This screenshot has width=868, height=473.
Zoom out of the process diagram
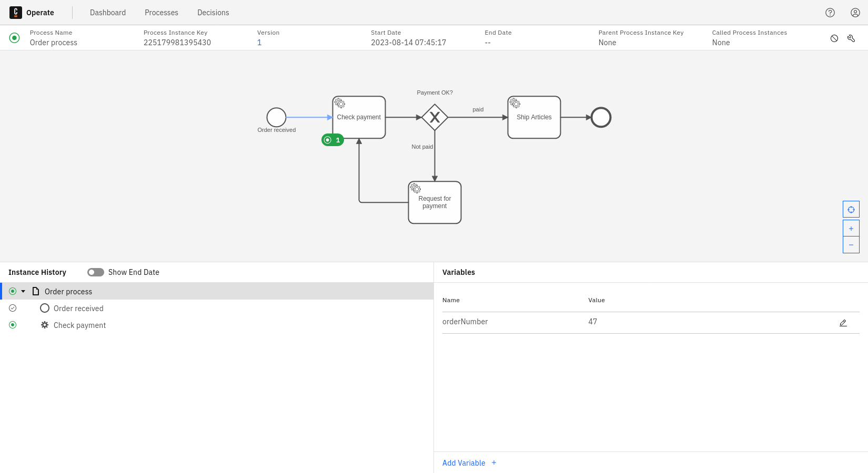851,244
